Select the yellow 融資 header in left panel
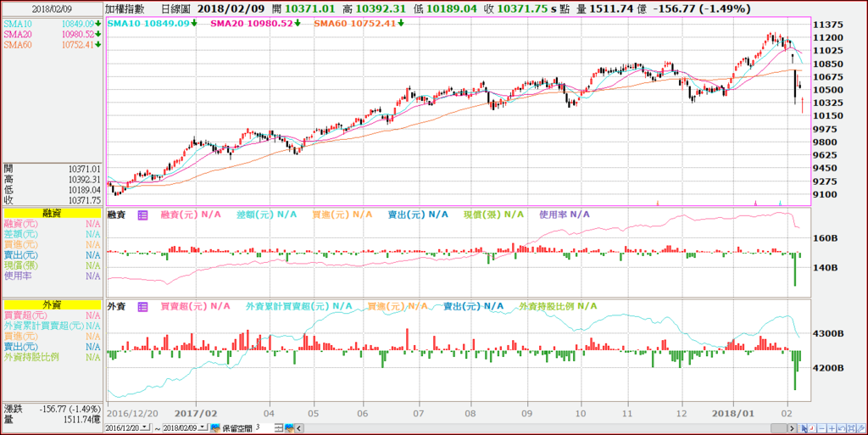Screen dimensions: 868x435 pyautogui.click(x=52, y=213)
